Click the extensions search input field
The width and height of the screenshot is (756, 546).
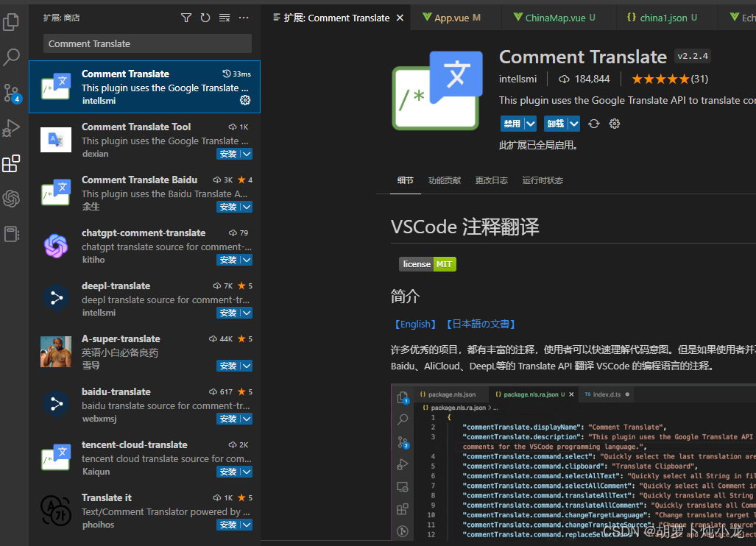point(147,44)
